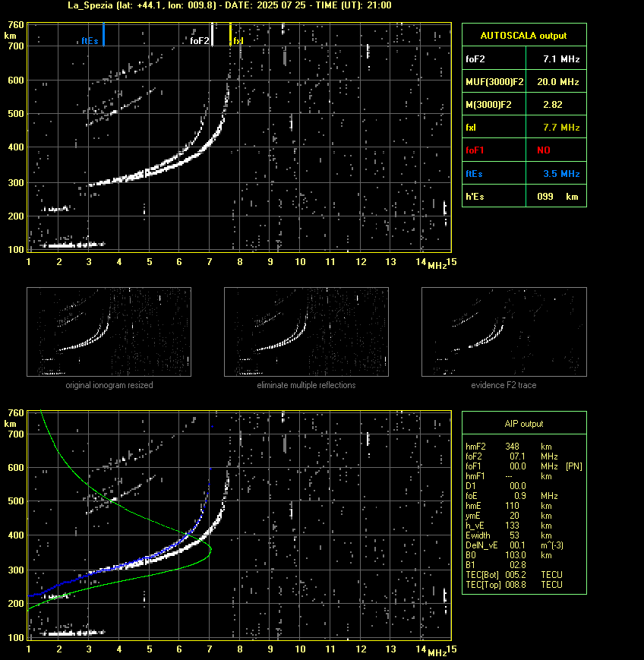The height and width of the screenshot is (660, 644).
Task: Click the red 'NO' value
Action: (x=544, y=150)
